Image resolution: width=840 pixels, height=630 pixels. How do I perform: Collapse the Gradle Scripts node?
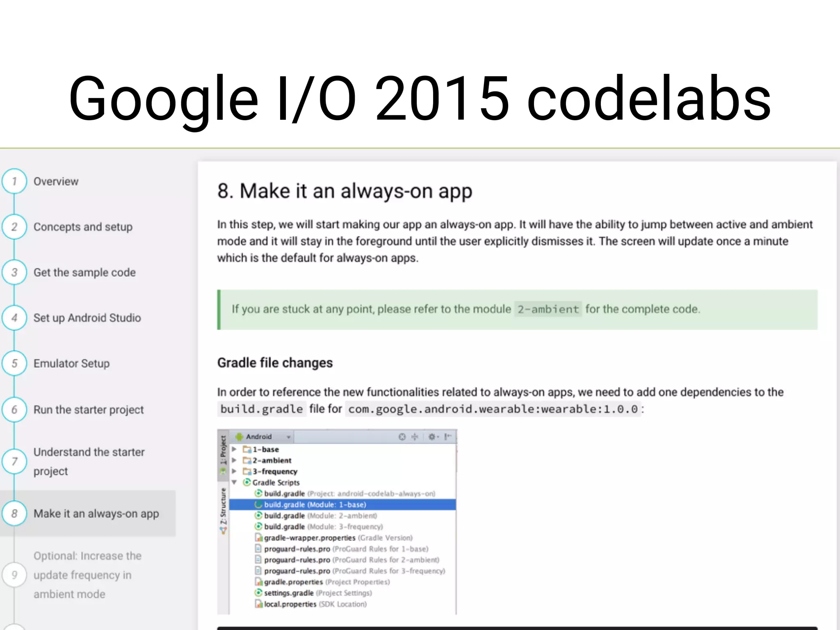(234, 482)
